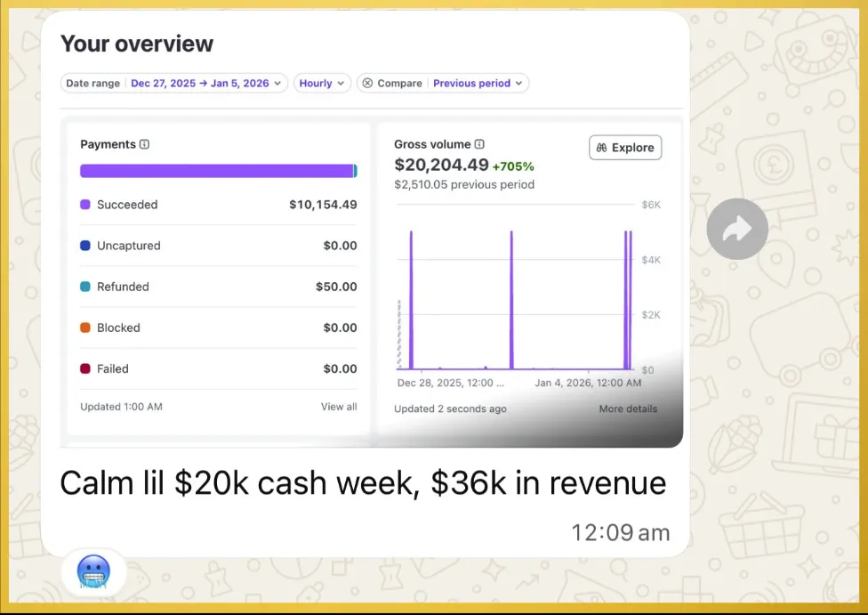This screenshot has height=615, width=868.
Task: Click the 12:09 am message timestamp
Action: [x=620, y=532]
